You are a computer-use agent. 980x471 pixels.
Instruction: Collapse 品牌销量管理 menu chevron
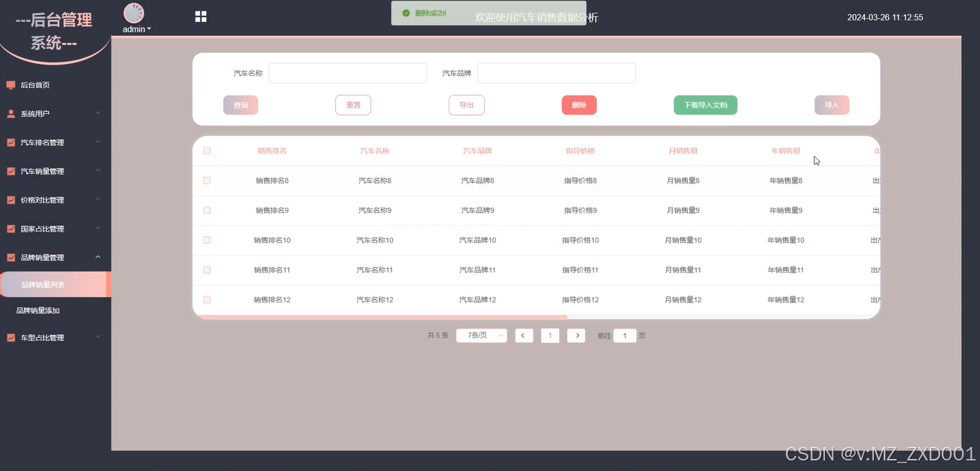coord(98,257)
